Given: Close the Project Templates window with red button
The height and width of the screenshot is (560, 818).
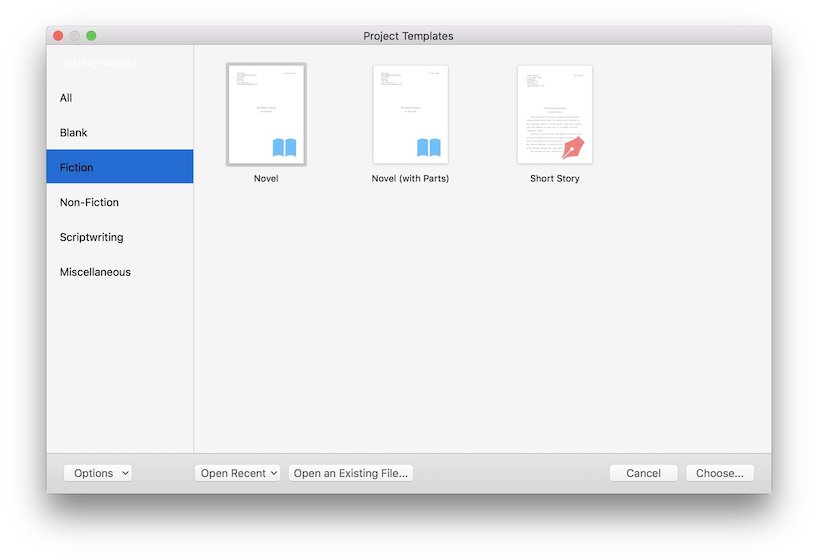Looking at the screenshot, I should 58,36.
